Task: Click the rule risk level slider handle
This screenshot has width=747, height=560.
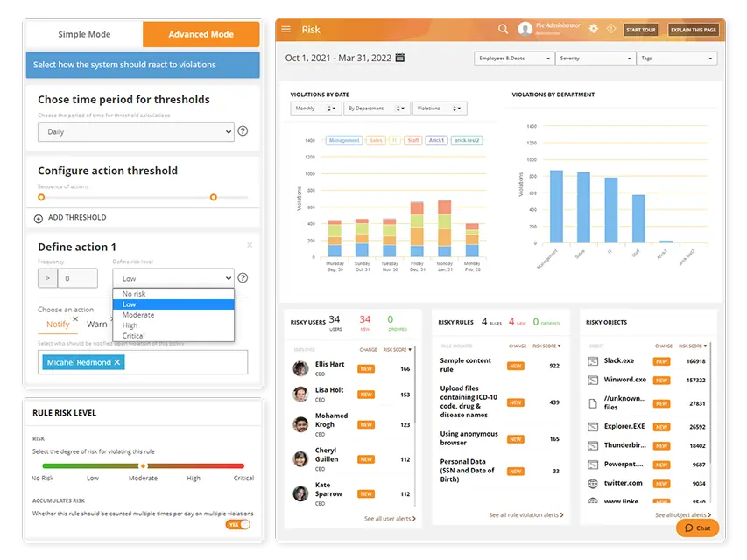Action: click(143, 465)
